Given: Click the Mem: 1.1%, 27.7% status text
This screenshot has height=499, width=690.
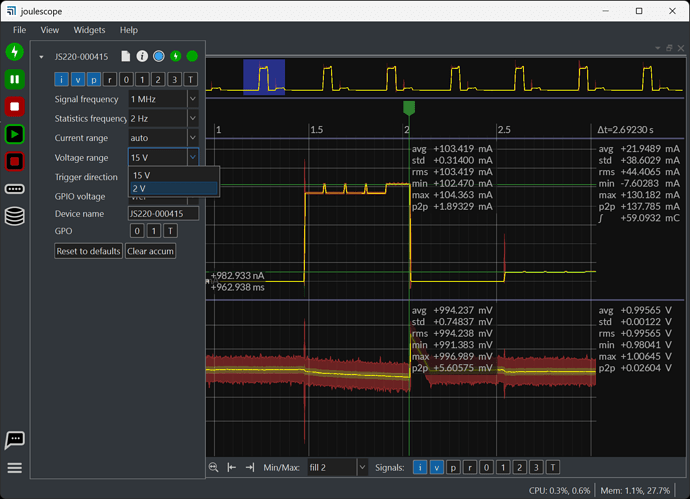Looking at the screenshot, I should [x=635, y=490].
